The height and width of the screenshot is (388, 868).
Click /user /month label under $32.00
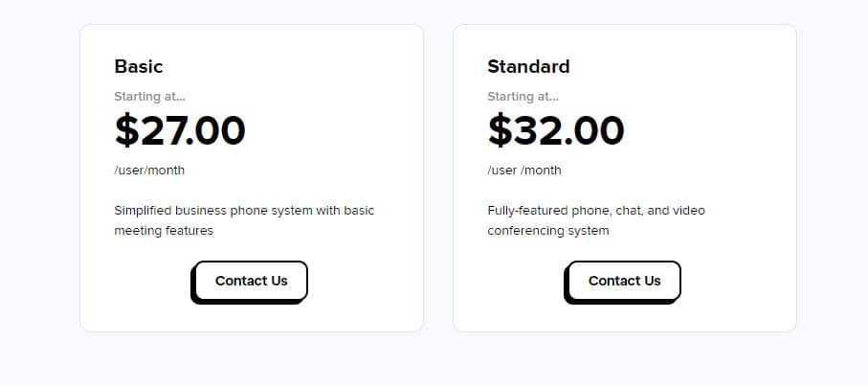click(x=524, y=171)
